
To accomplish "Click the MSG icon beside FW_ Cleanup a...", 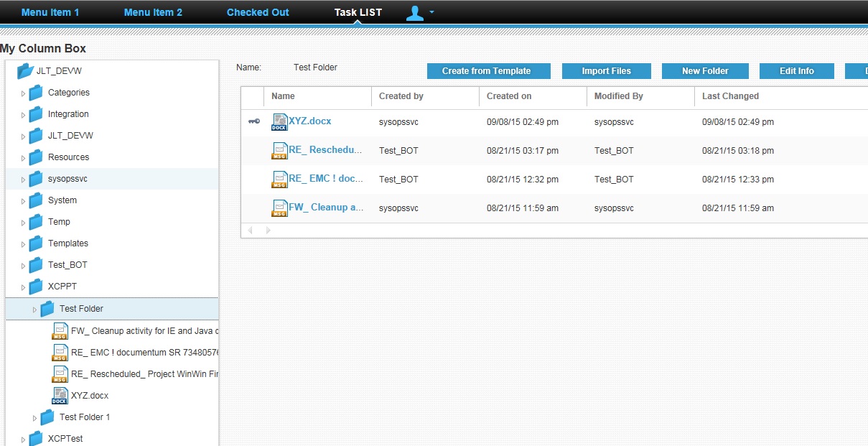I will pos(279,208).
